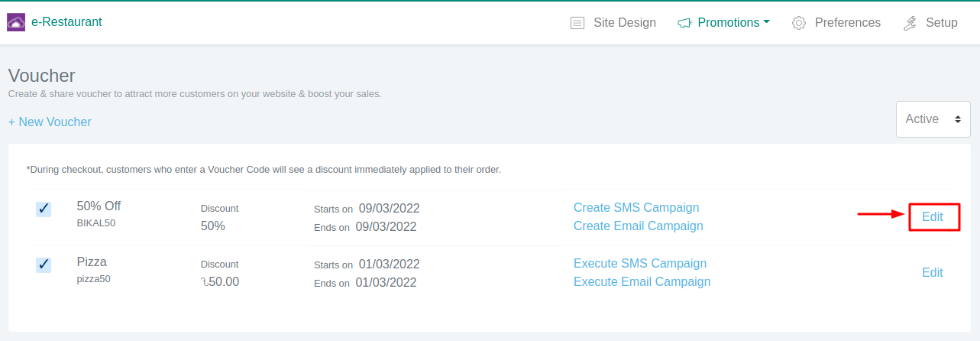
Task: Click the Promotions megaphone icon
Action: point(684,23)
